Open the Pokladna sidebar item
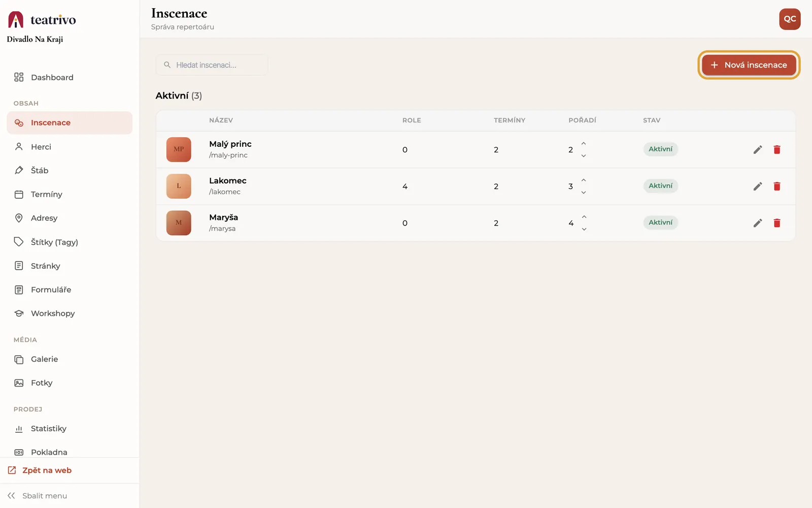Viewport: 812px width, 508px height. (x=70, y=452)
